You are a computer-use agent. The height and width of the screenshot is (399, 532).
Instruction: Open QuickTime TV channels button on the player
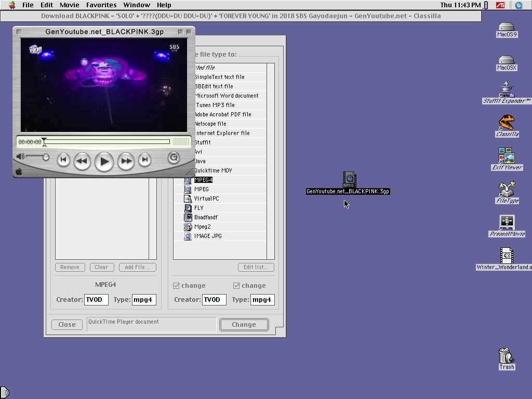[x=174, y=157]
